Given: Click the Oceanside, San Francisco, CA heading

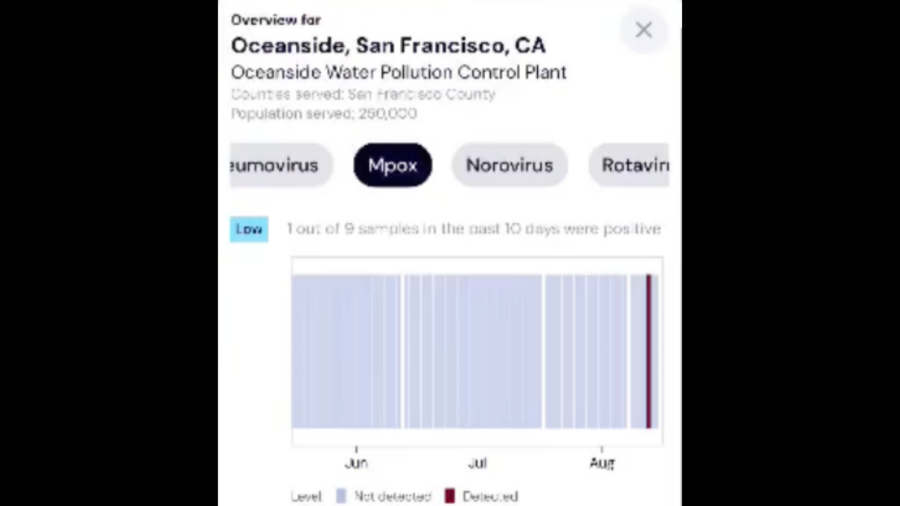Looking at the screenshot, I should (x=388, y=45).
